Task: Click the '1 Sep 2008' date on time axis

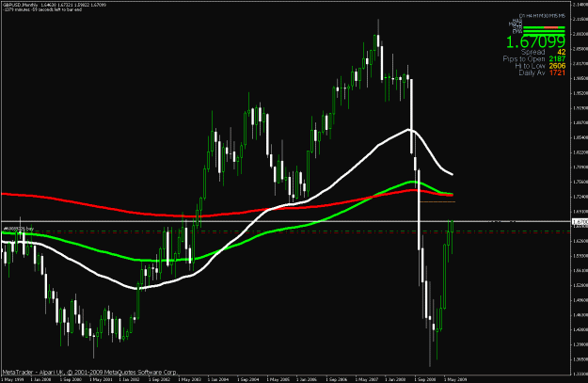Action: click(x=425, y=379)
